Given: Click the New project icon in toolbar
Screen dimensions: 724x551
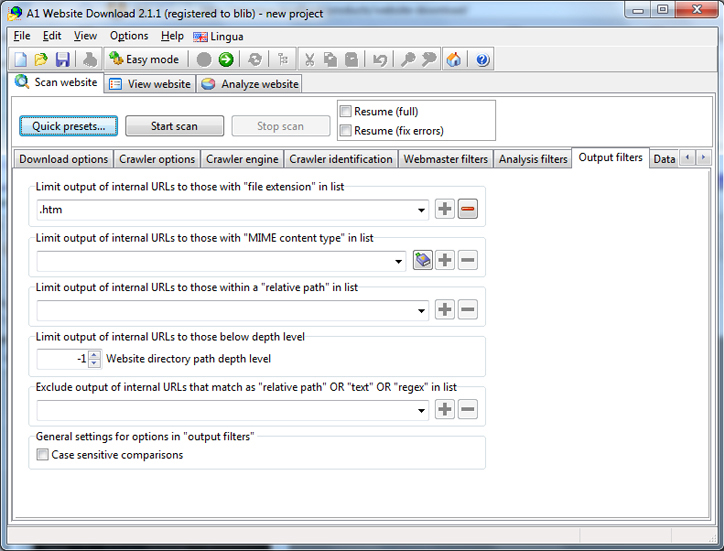Looking at the screenshot, I should (20, 60).
